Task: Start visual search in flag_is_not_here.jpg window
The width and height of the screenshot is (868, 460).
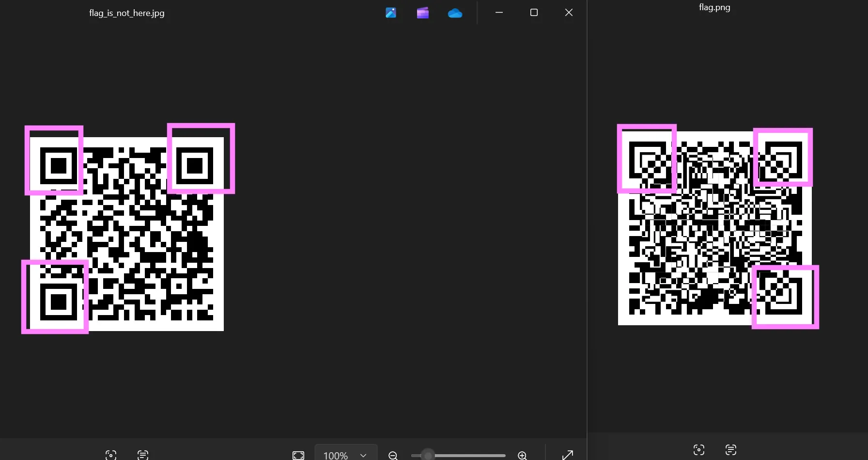Action: (110, 455)
